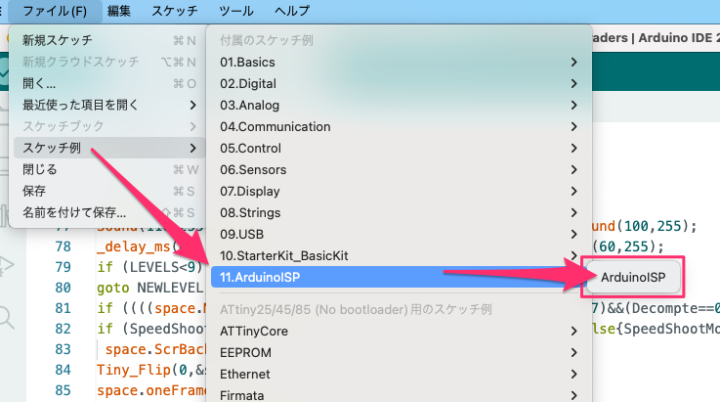Click the Debug icon in the left sidebar
720x402 pixels.
[7, 265]
